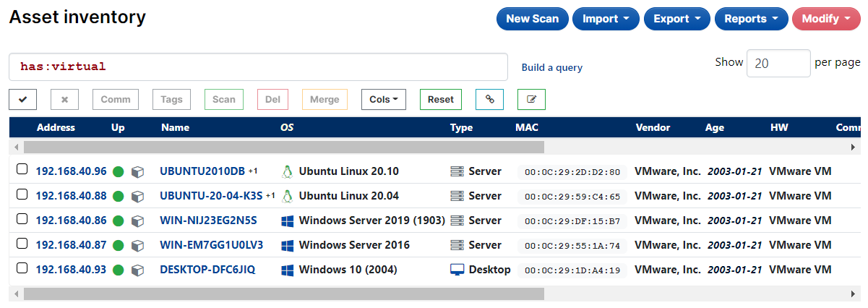The image size is (868, 308).
Task: Open the Cols column selector dropdown
Action: 384,100
